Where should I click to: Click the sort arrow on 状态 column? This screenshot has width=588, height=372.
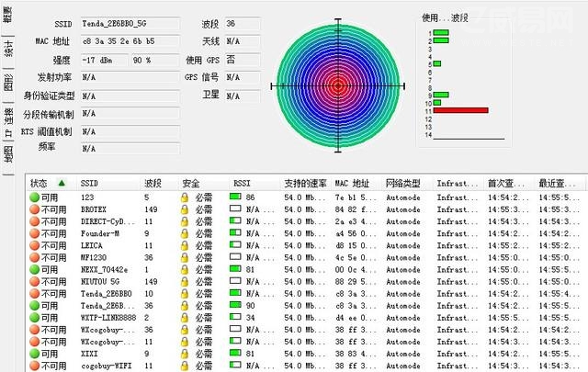point(62,183)
